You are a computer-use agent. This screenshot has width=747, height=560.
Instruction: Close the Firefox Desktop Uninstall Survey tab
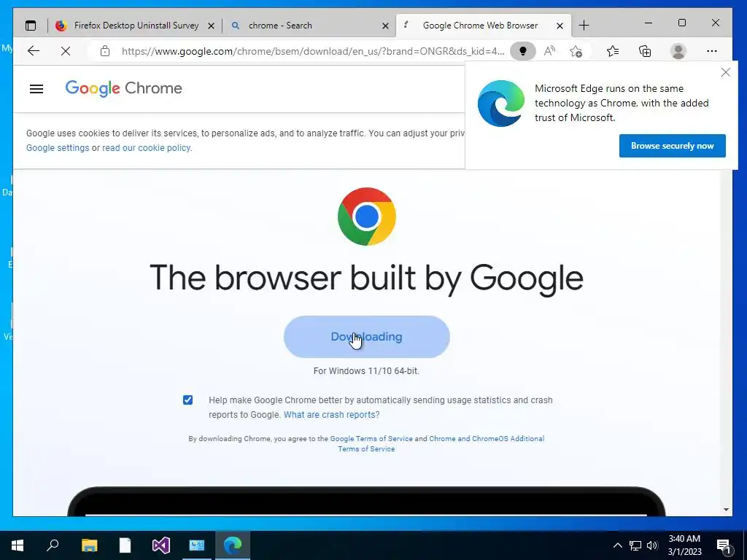pos(211,26)
